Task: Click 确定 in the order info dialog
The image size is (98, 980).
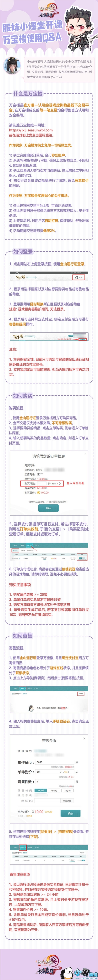Action: (49, 508)
